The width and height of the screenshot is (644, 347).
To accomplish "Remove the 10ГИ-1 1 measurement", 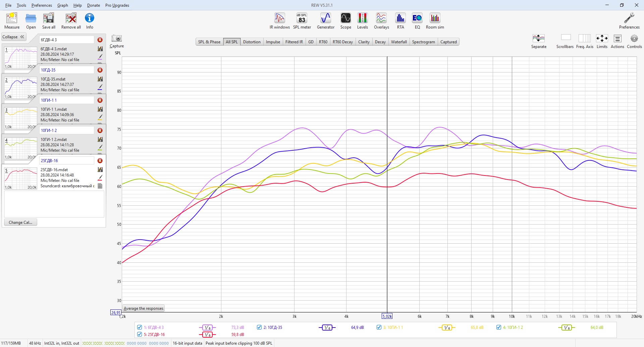I will click(100, 100).
